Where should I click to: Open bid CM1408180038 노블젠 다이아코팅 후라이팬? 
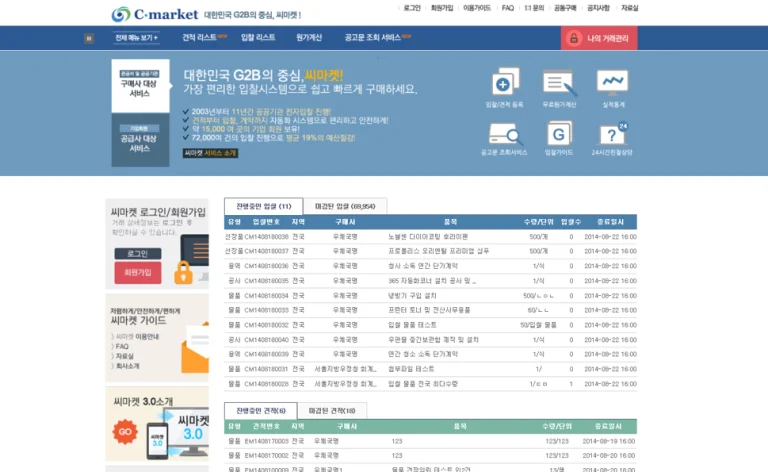click(x=431, y=237)
